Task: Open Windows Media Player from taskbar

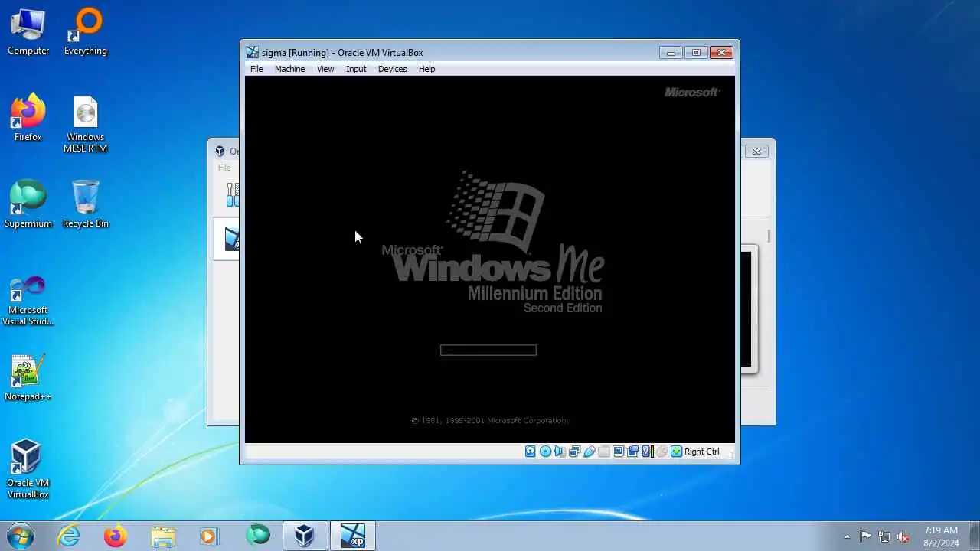Action: (209, 536)
